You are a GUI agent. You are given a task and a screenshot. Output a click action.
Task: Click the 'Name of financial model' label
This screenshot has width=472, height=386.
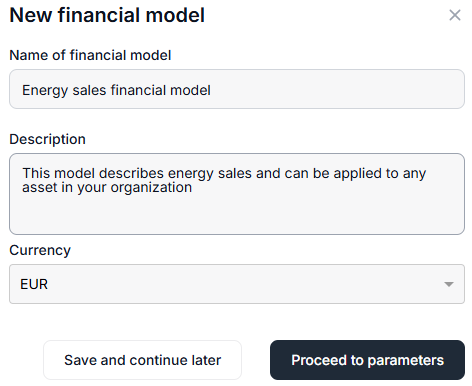point(90,55)
